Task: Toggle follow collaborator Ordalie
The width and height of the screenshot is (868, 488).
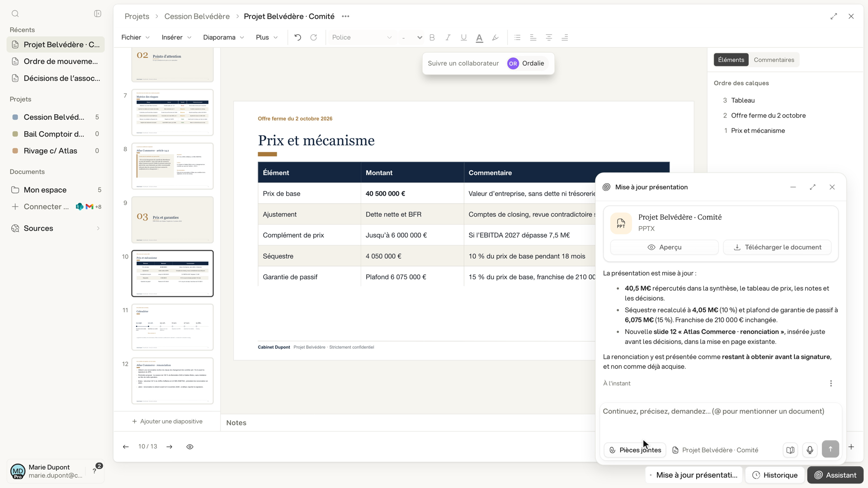Action: [526, 63]
